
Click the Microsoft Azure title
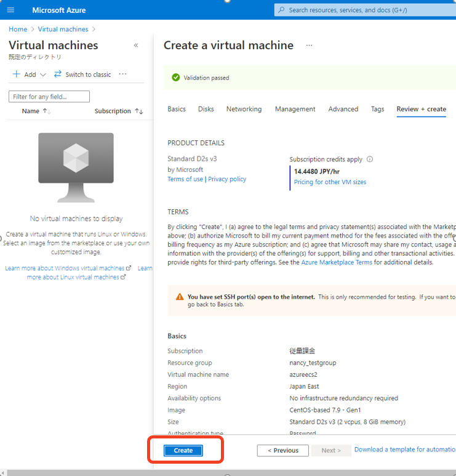coord(59,10)
